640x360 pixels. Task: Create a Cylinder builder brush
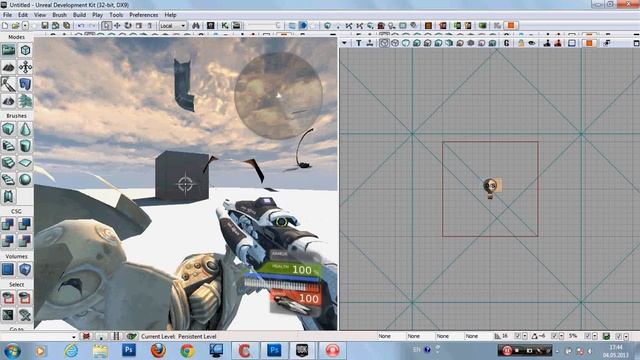coord(25,146)
